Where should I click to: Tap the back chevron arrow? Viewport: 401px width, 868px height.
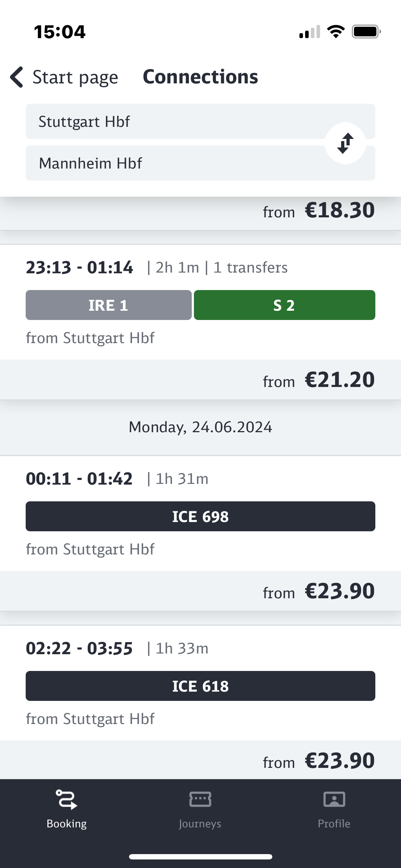point(17,77)
